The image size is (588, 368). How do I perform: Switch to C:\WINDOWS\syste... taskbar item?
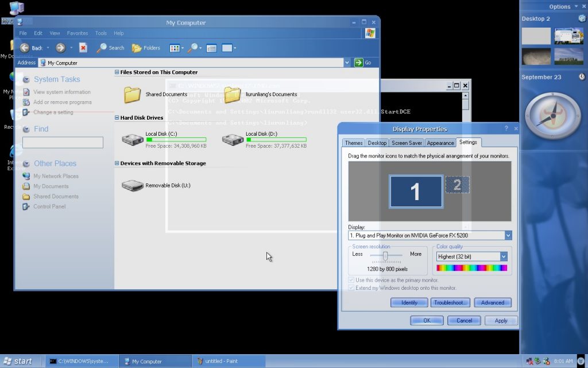pyautogui.click(x=83, y=361)
